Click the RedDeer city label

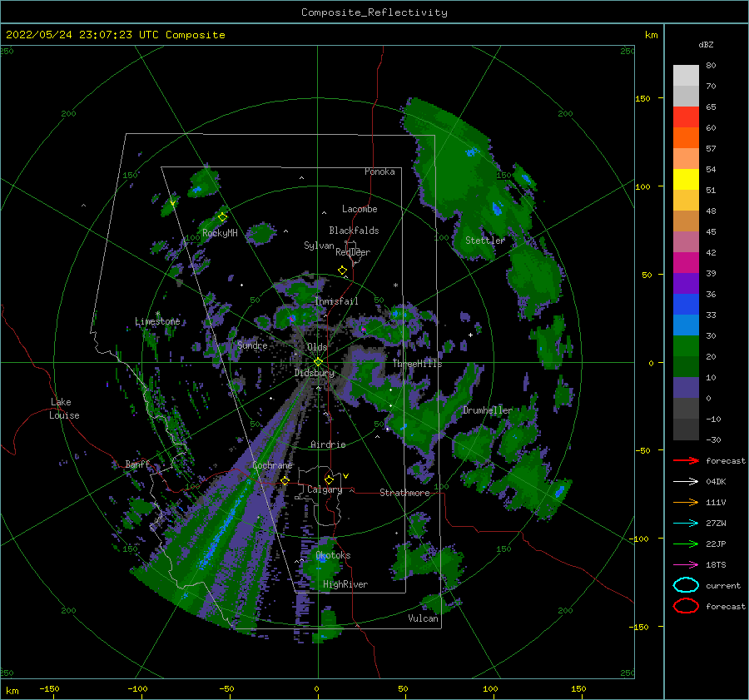pyautogui.click(x=353, y=252)
